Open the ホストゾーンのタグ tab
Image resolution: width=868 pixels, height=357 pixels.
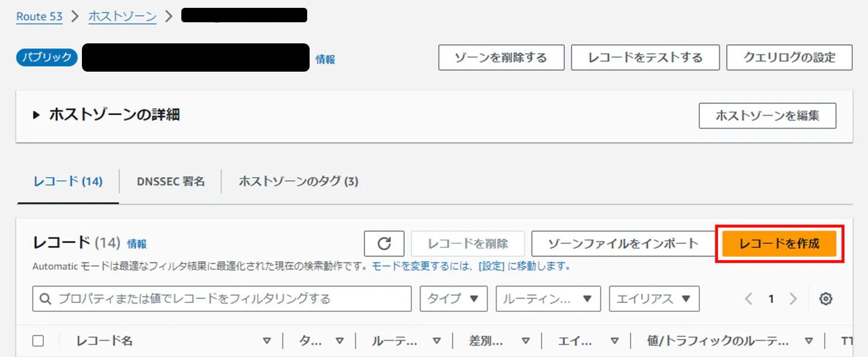click(298, 181)
